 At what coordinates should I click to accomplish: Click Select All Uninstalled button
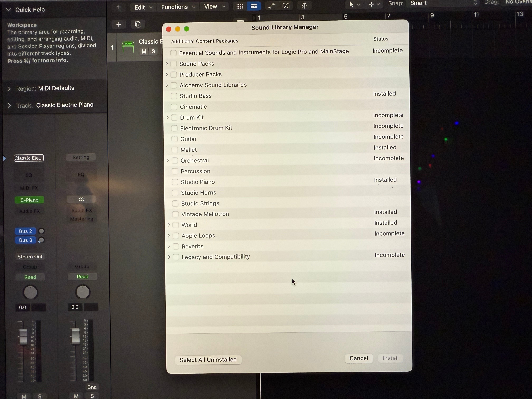(x=208, y=360)
